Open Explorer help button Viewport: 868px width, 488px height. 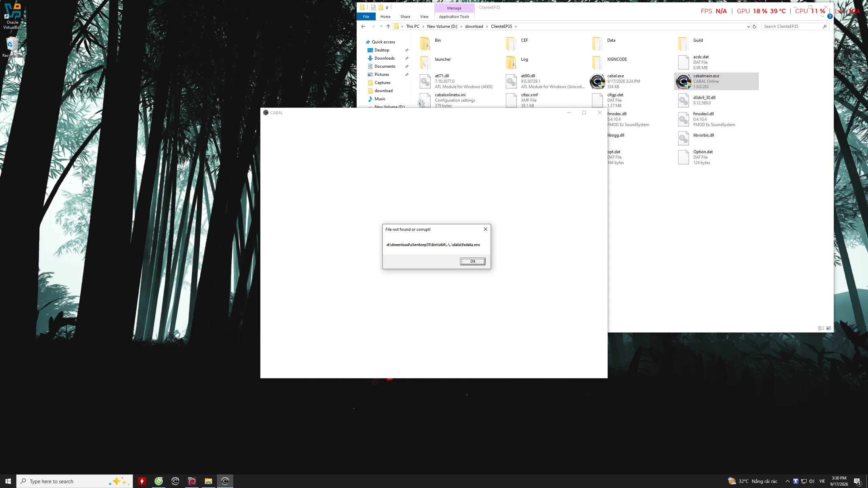point(830,16)
